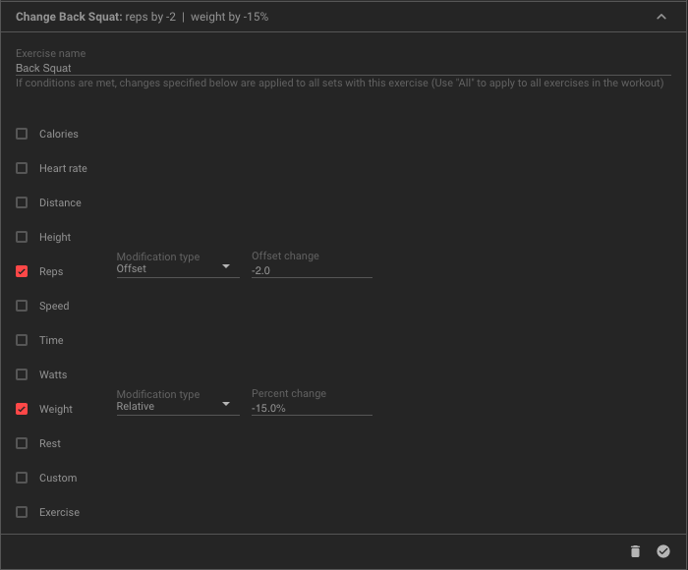Confirm changes with the checkmark icon

pos(663,551)
